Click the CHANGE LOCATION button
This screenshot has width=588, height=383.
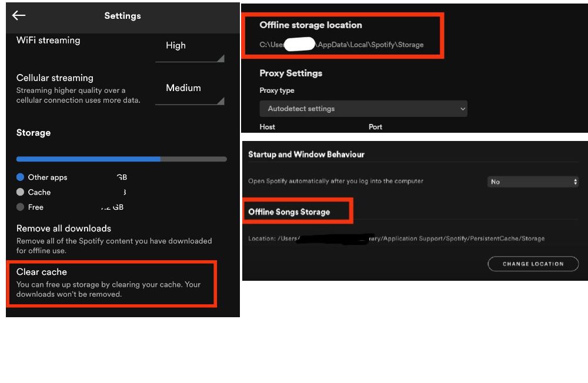tap(533, 264)
